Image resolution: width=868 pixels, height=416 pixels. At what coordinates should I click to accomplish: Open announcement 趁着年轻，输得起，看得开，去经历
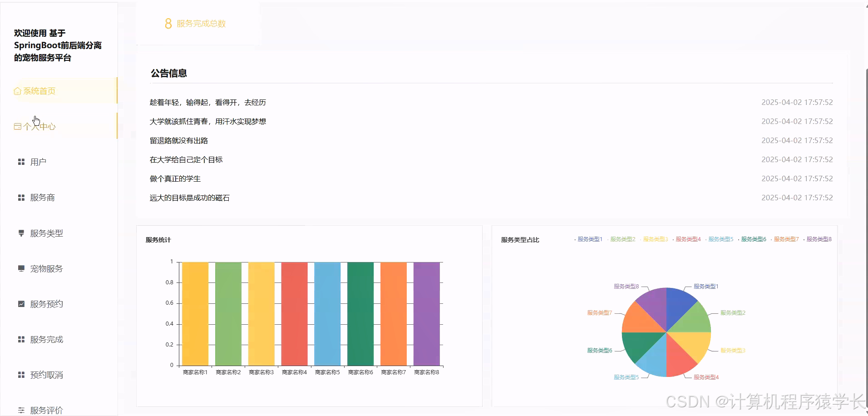(x=208, y=103)
